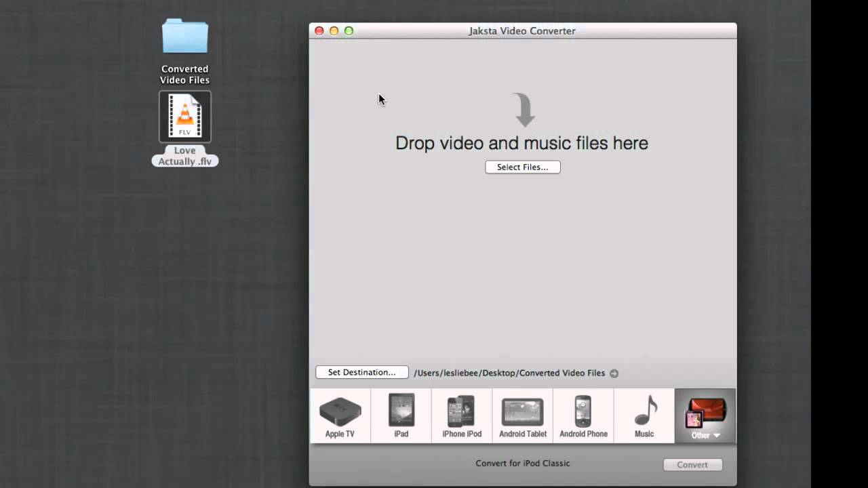Click the Convert for iPod Classic label
The height and width of the screenshot is (488, 868).
point(523,464)
